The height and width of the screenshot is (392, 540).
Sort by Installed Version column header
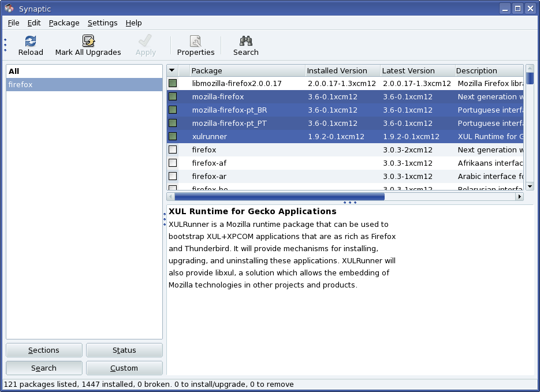342,70
